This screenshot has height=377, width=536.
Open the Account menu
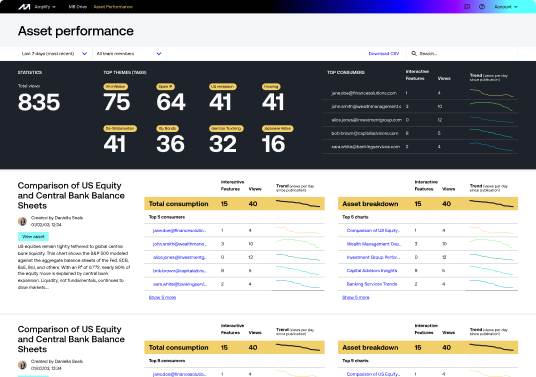tap(506, 7)
